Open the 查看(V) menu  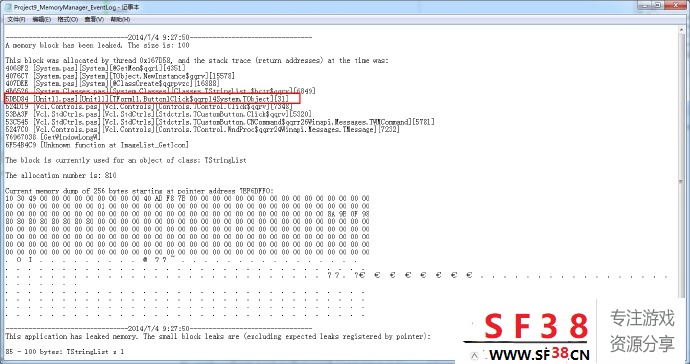94,19
